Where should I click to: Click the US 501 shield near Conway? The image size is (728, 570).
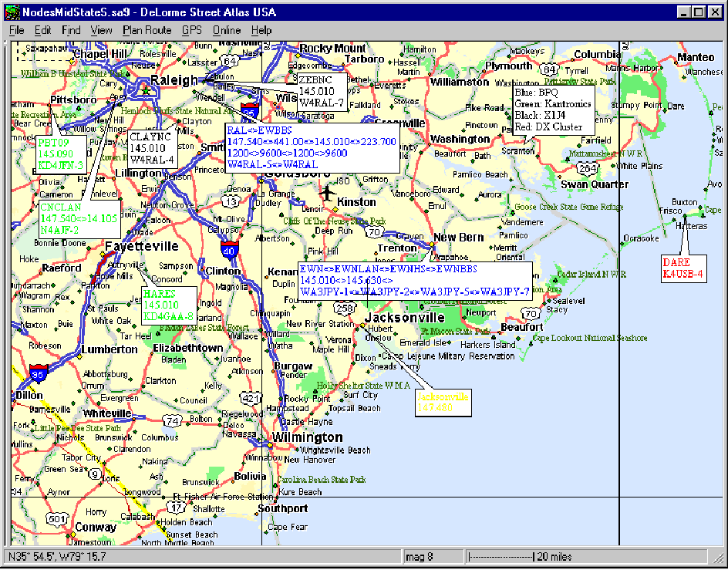56,518
